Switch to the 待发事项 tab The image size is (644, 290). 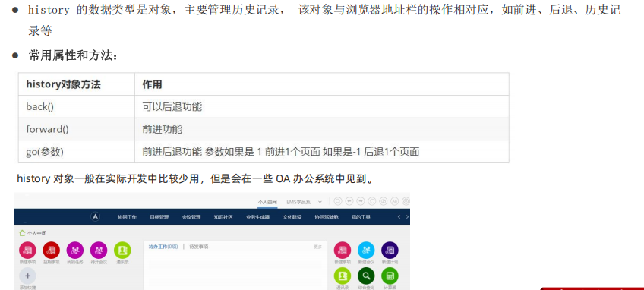click(x=199, y=247)
